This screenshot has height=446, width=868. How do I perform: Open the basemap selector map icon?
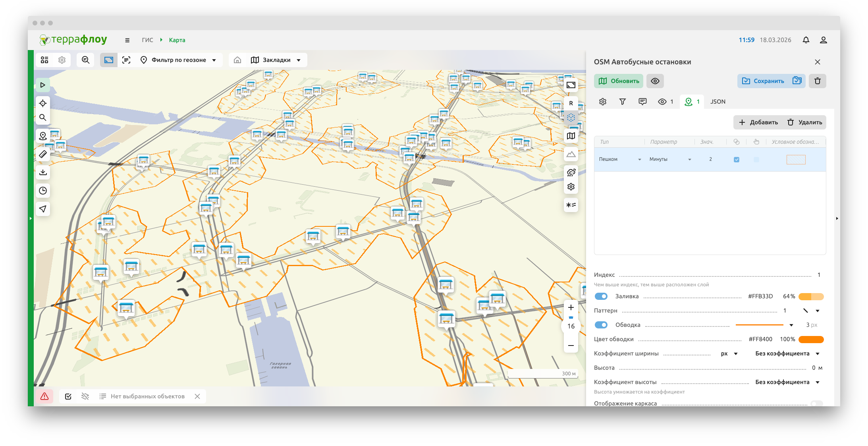click(x=571, y=136)
